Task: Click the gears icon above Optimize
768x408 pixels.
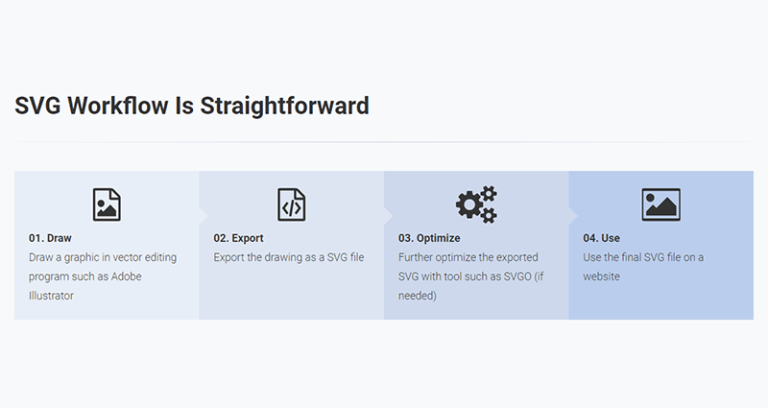Action: click(x=476, y=204)
